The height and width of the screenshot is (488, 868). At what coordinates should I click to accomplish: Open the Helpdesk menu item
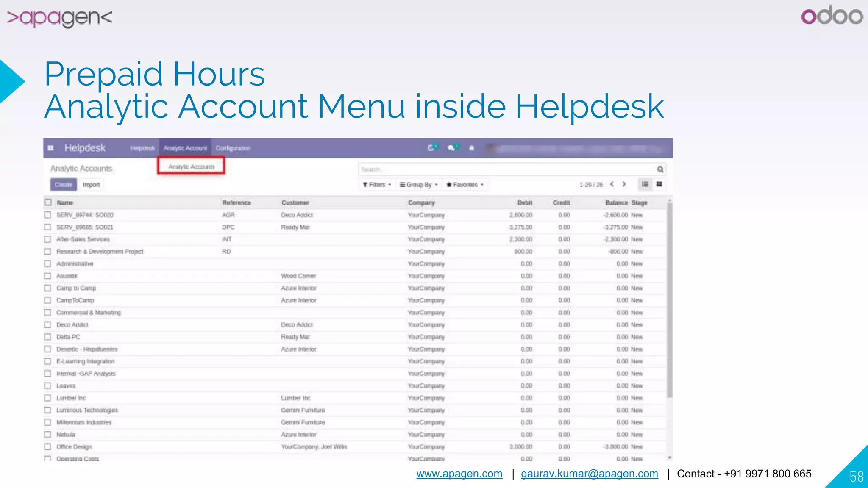(x=142, y=148)
